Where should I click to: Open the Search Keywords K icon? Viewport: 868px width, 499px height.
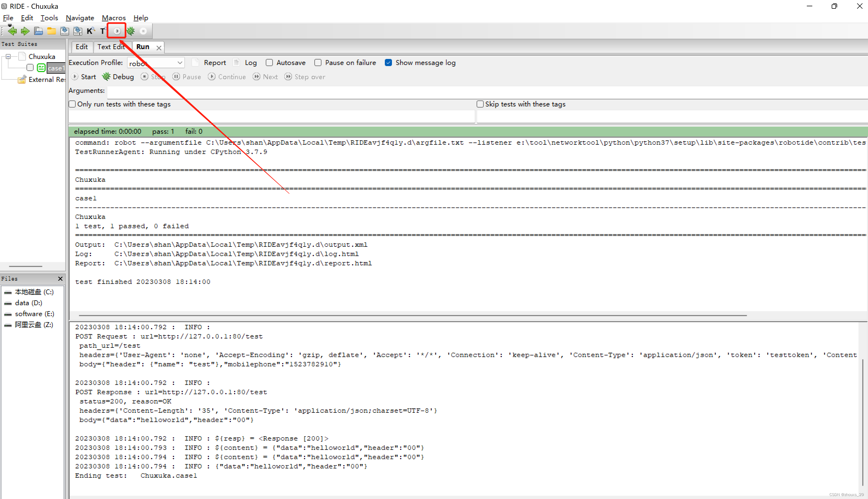(90, 31)
